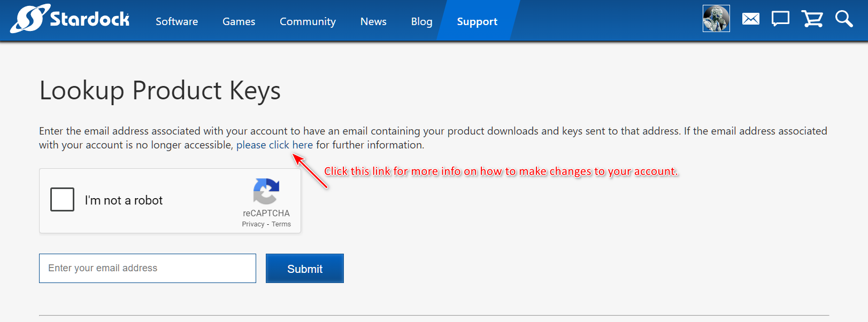Expand the Software menu

pos(176,21)
